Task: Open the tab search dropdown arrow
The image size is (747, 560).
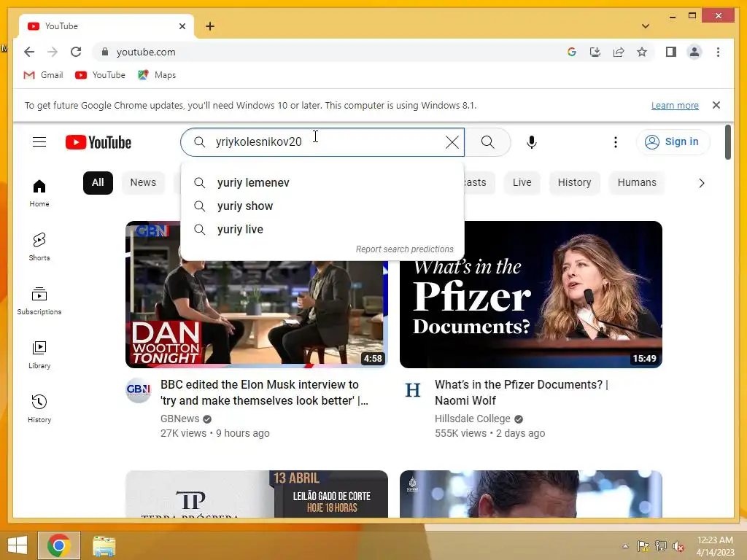Action: pyautogui.click(x=645, y=26)
